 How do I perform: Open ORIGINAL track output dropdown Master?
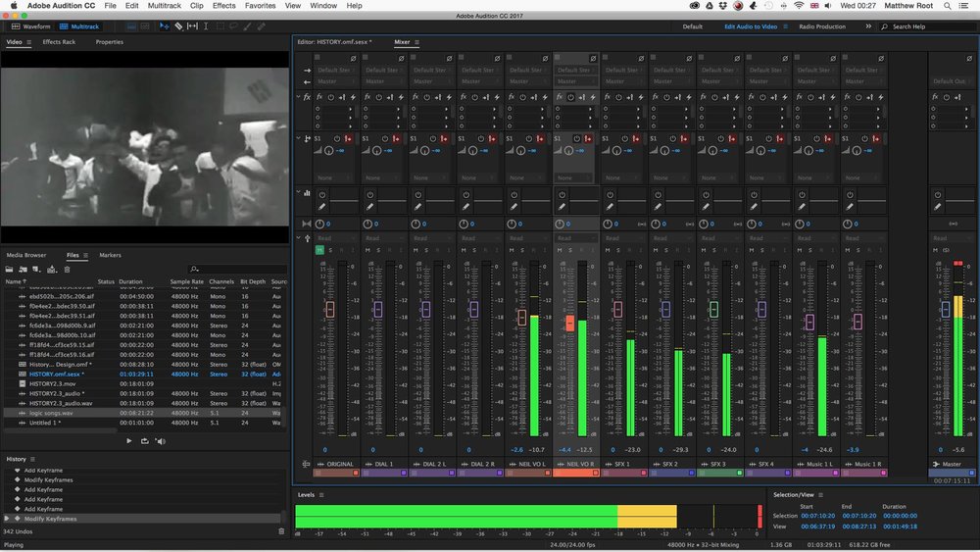335,81
